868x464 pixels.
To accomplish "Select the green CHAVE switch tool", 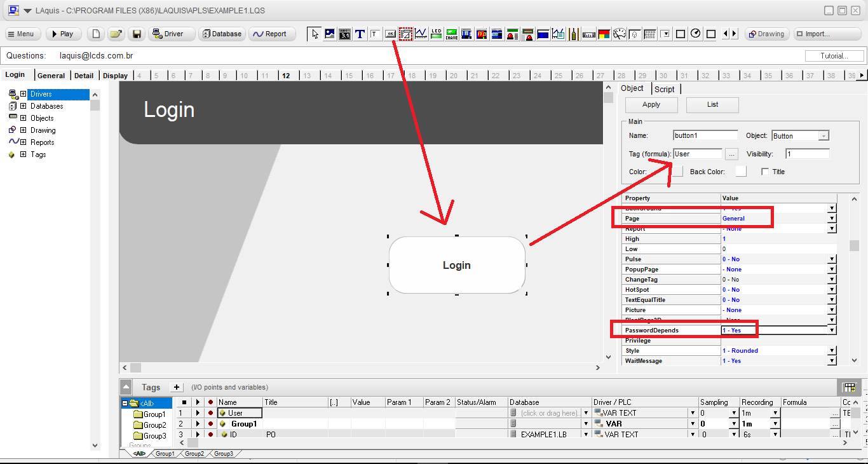I will pyautogui.click(x=451, y=34).
